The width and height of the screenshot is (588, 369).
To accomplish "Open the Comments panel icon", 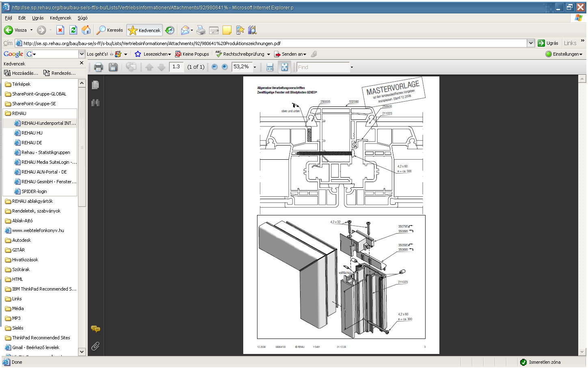I will tap(95, 329).
